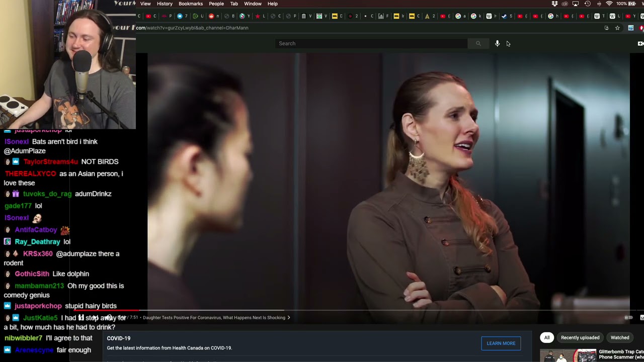Click chat username GothicSith
644x362 pixels.
(x=32, y=274)
